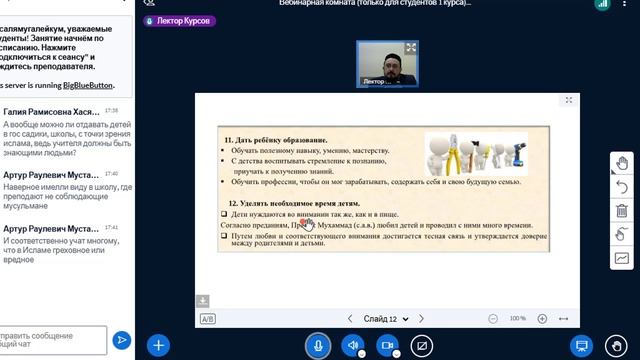
Task: Check the connection status icon
Action: [x=602, y=4]
